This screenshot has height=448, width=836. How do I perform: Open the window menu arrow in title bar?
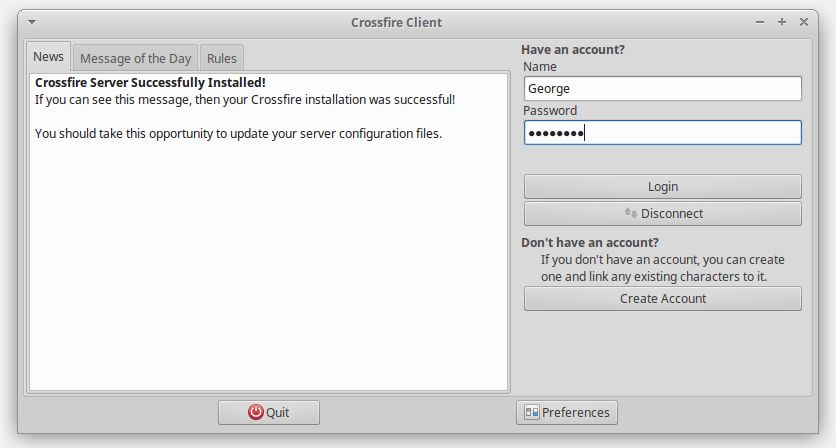click(32, 22)
